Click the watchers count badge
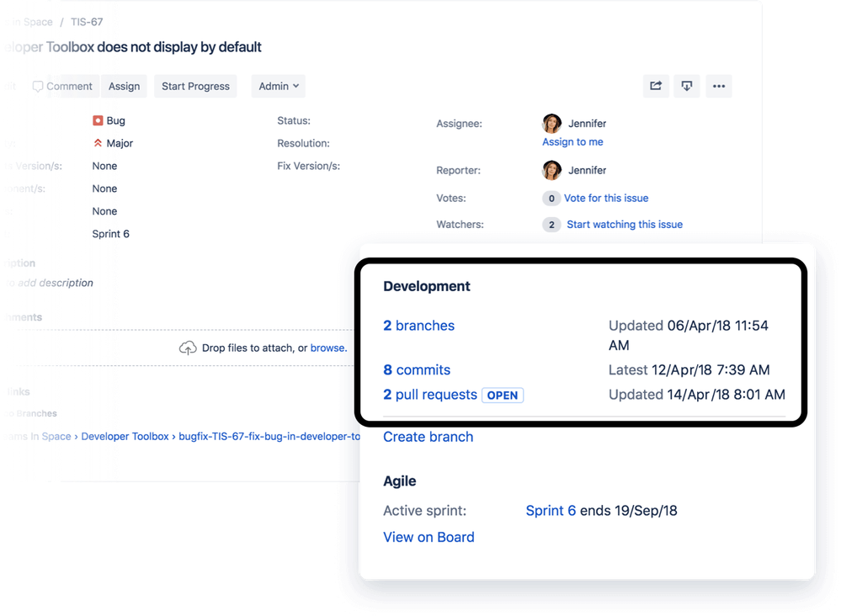The height and width of the screenshot is (616, 841). [551, 225]
